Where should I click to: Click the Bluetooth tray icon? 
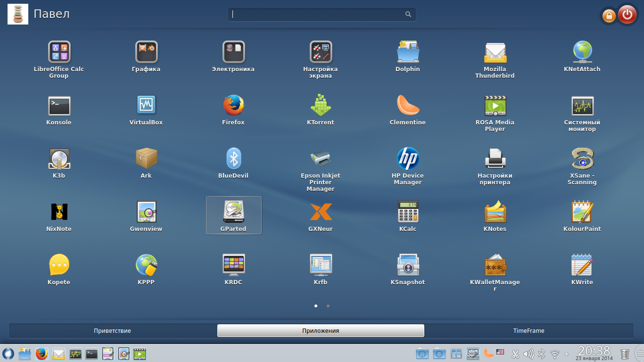tap(542, 354)
